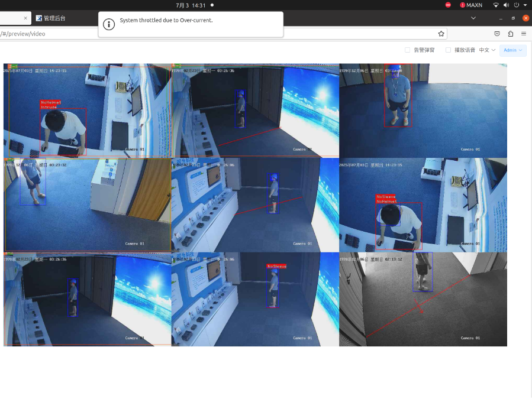Select the grayscale corridor video feed

(423, 299)
